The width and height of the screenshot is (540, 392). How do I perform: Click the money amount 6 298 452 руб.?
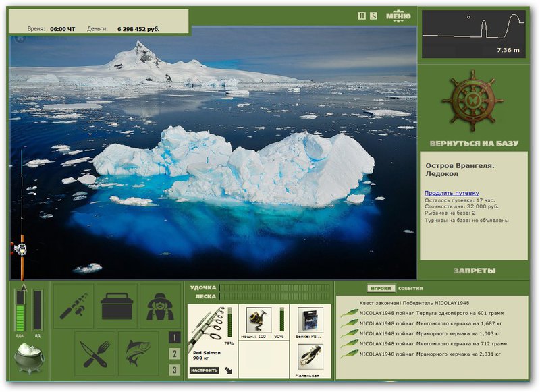tap(138, 29)
